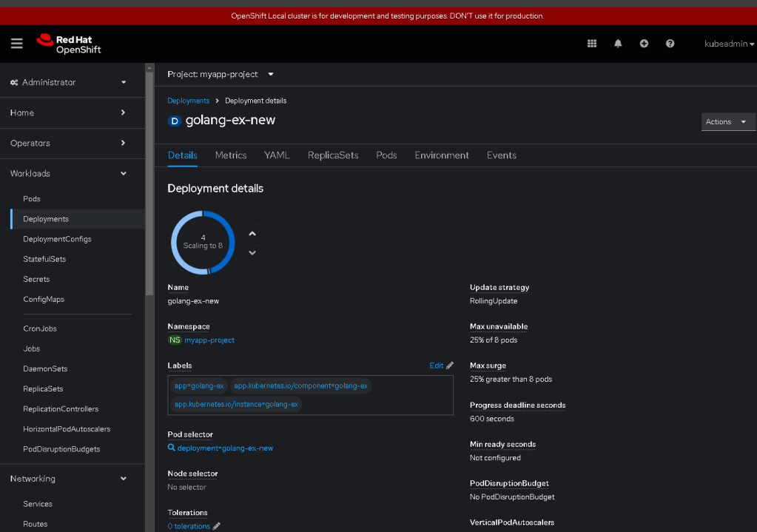Open the help question mark menu

(x=670, y=44)
